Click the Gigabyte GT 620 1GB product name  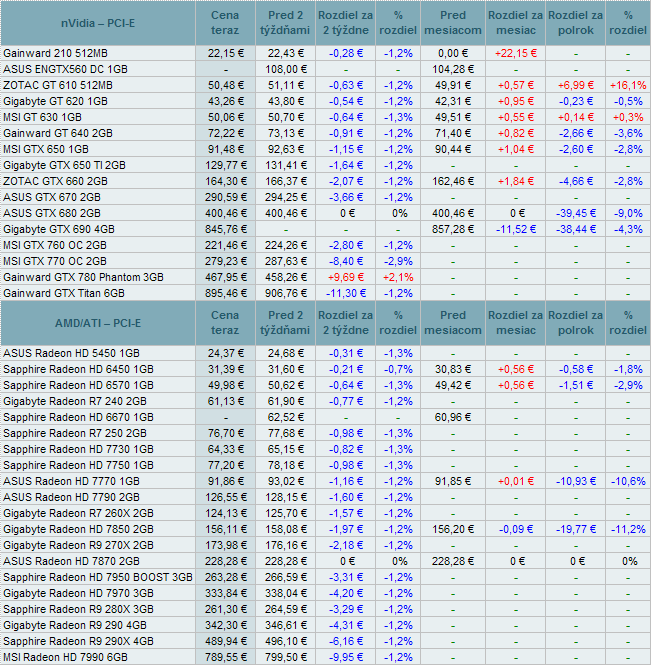coord(56,101)
